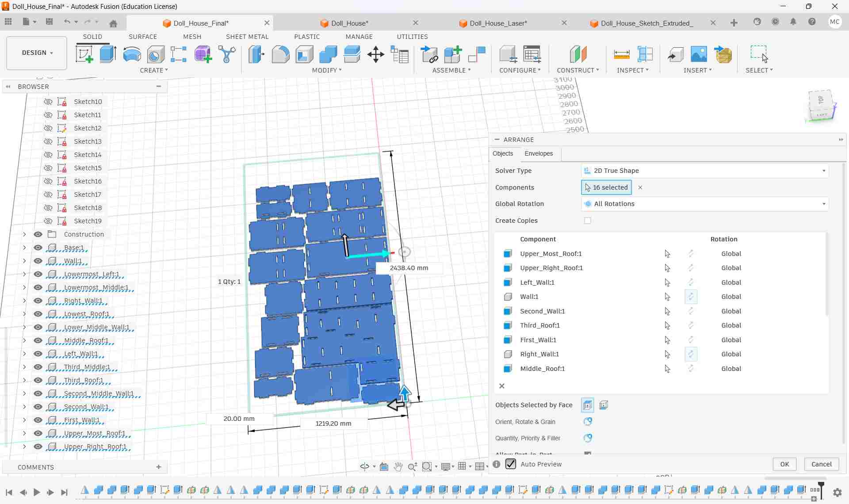Click the Revolve tool icon
Viewport: 849px width, 504px height.
[x=132, y=54]
